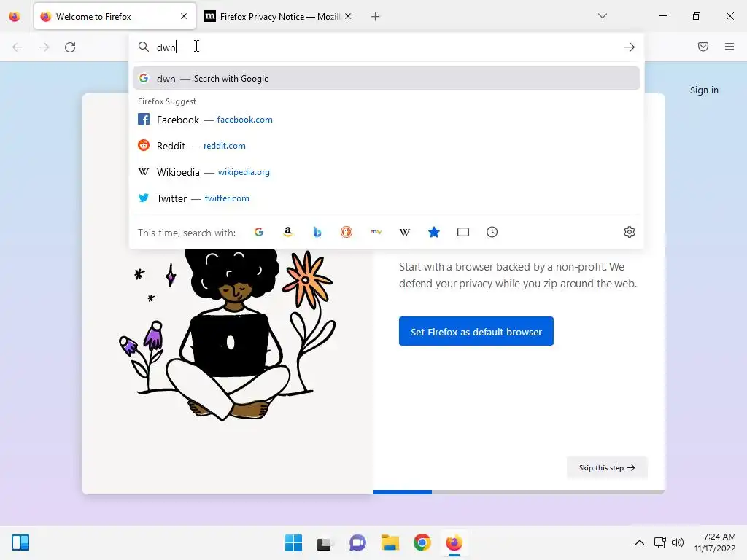Image resolution: width=747 pixels, height=560 pixels.
Task: Open Firefox View pinned icon
Action: click(15, 17)
